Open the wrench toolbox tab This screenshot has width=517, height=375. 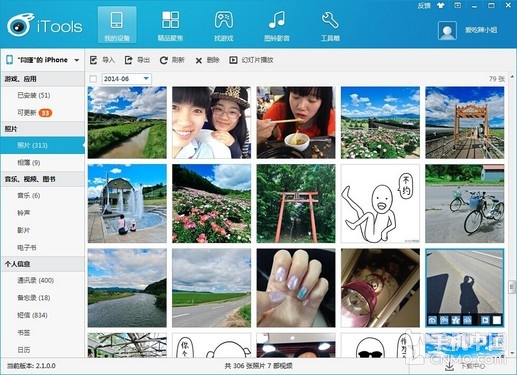click(330, 25)
